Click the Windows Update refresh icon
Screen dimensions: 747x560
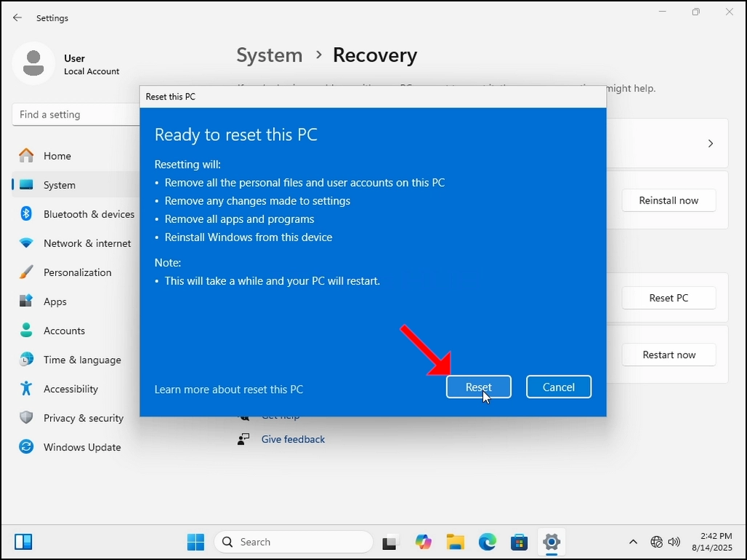click(26, 446)
